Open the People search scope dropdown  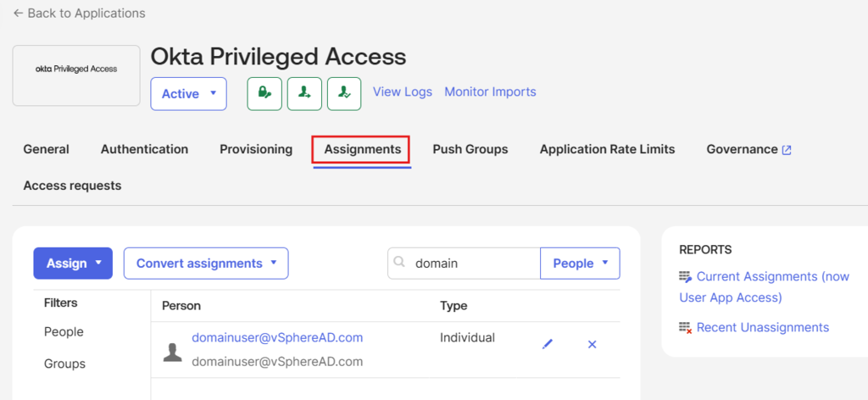pos(580,264)
